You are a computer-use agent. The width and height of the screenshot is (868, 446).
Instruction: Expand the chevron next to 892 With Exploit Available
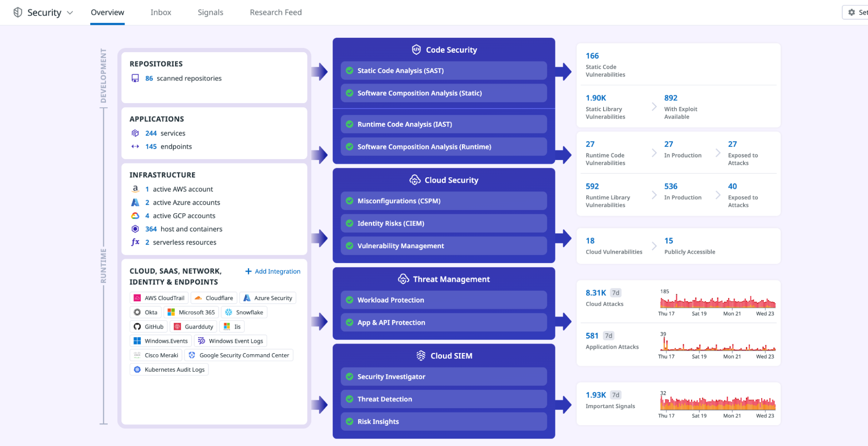click(x=654, y=107)
